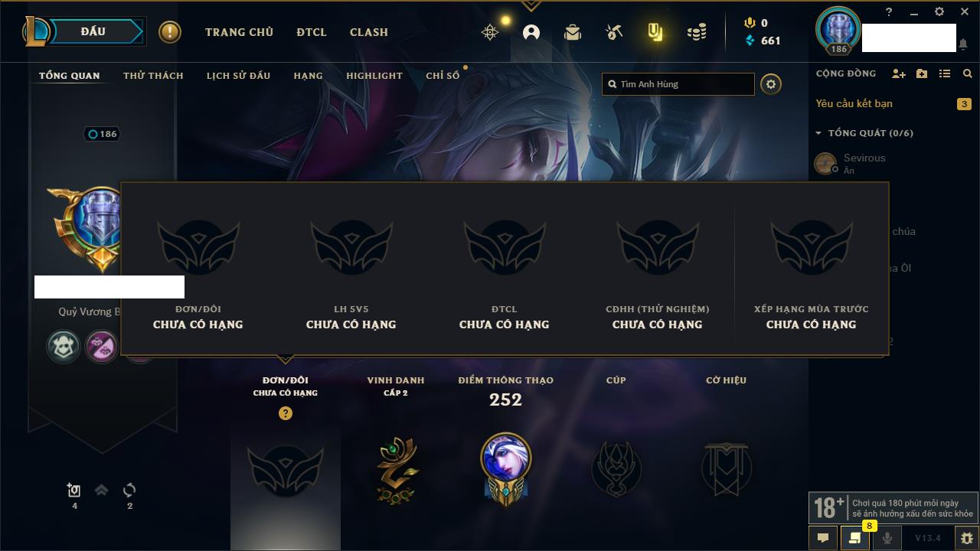The image size is (980, 551).
Task: Toggle the chat bubble panel
Action: 823,538
